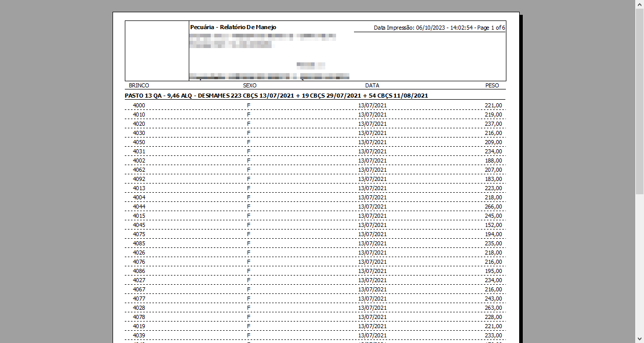This screenshot has height=343, width=644.
Task: Select brinco 4030
Action: (139, 133)
